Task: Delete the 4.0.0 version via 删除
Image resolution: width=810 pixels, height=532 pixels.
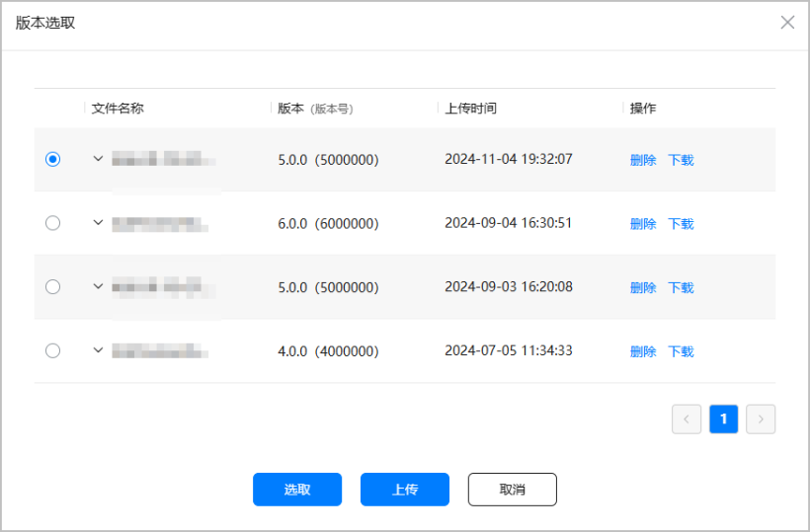Action: click(x=643, y=351)
